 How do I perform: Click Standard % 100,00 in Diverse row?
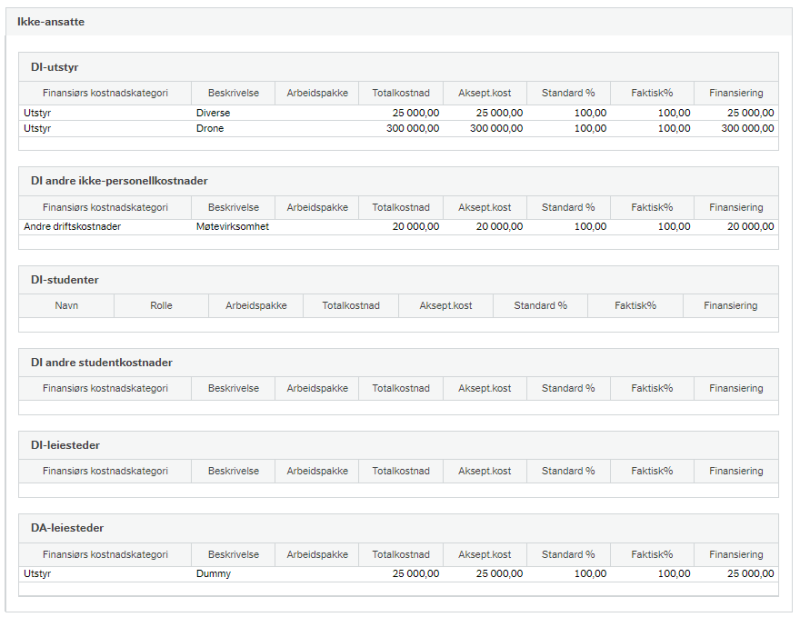(590, 113)
